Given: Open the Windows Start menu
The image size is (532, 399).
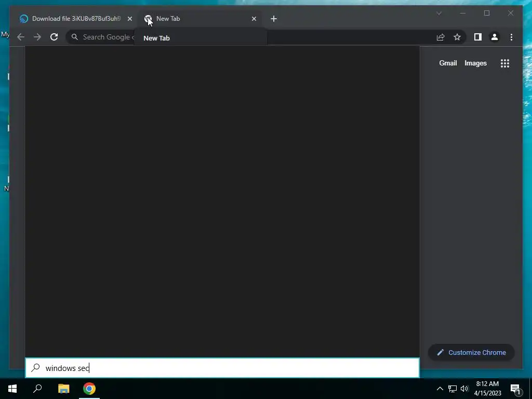Looking at the screenshot, I should point(12,389).
